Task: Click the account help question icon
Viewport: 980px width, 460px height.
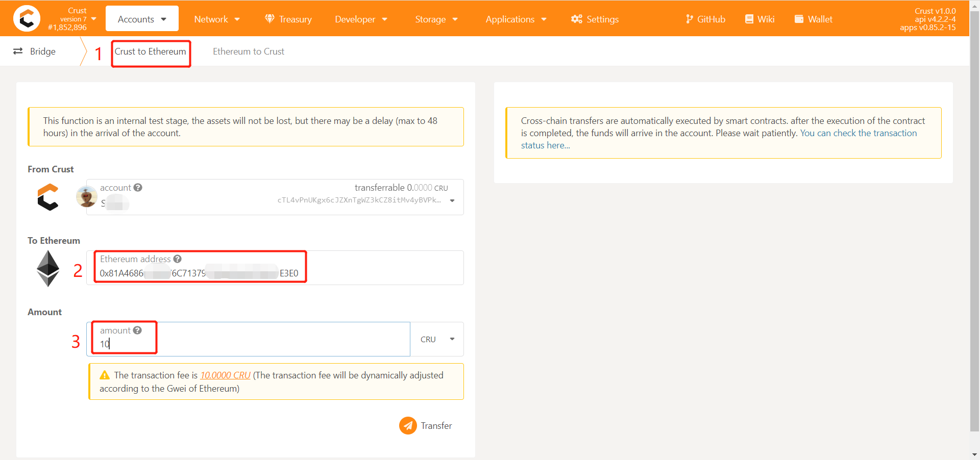Action: tap(138, 188)
